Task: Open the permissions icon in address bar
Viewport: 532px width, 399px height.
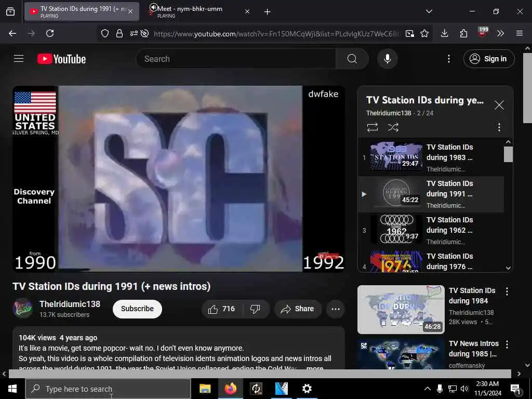Action: pyautogui.click(x=134, y=33)
